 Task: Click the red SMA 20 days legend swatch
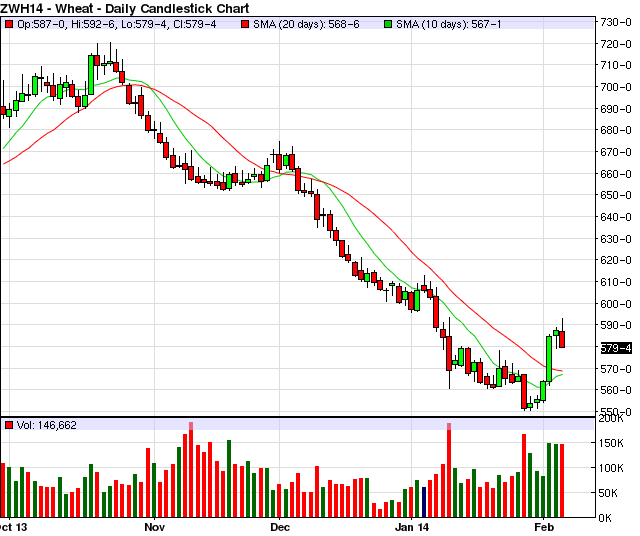click(x=245, y=24)
